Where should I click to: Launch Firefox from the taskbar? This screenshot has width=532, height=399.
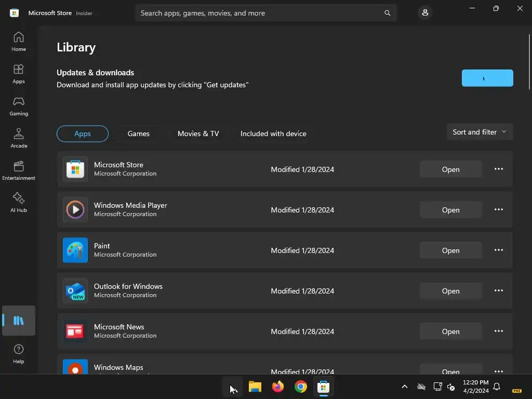278,387
